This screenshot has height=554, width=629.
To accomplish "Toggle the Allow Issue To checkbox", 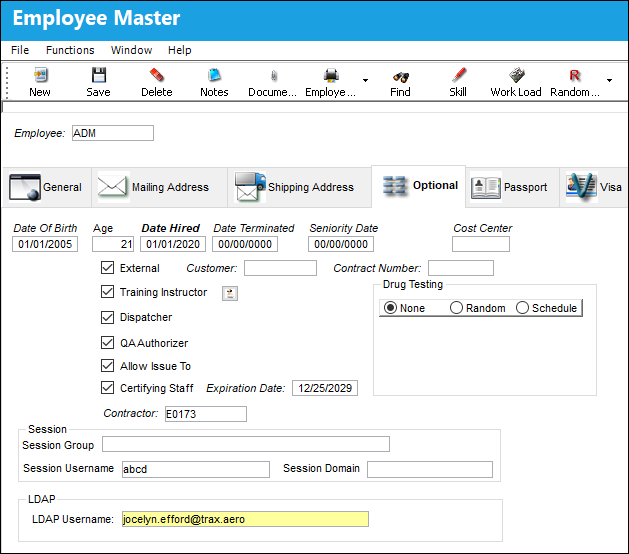I will pos(108,365).
